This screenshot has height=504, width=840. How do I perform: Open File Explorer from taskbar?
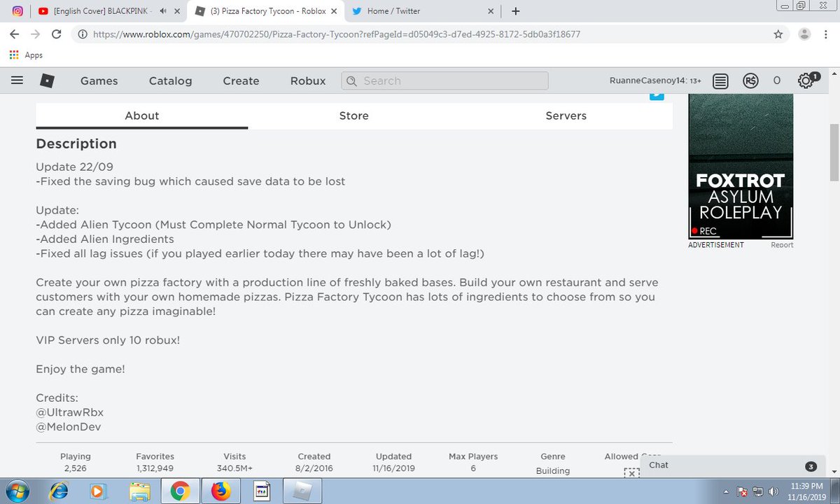click(x=139, y=491)
